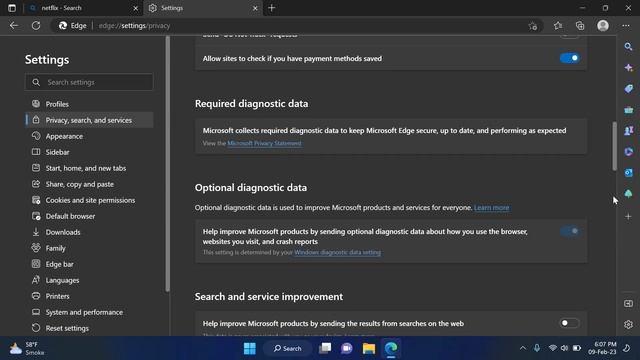Open the Microsoft Privacy Statement link
The width and height of the screenshot is (640, 360).
264,143
